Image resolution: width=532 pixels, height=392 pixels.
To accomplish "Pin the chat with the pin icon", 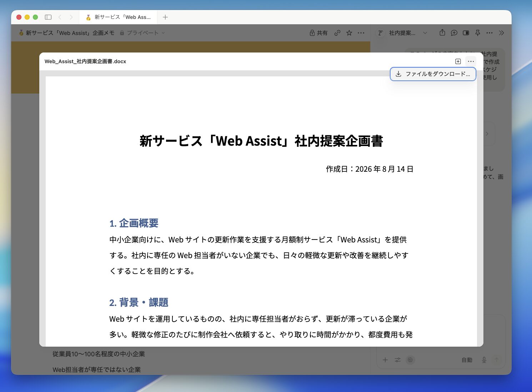I will (x=478, y=33).
